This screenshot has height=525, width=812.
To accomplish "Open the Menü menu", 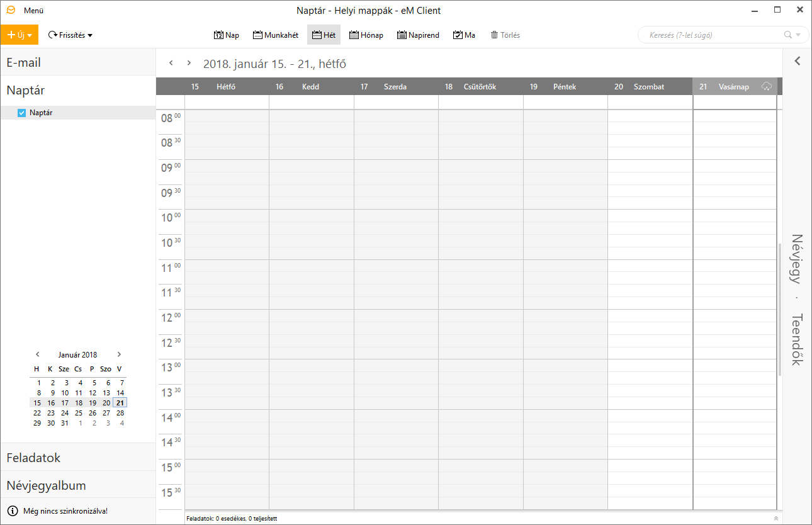I will click(x=33, y=9).
